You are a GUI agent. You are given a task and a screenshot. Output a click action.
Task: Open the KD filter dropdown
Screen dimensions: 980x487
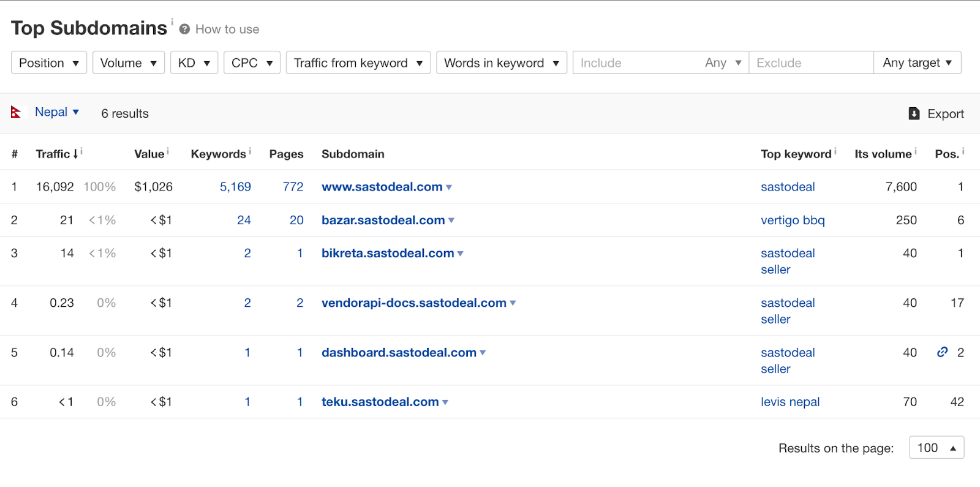194,62
